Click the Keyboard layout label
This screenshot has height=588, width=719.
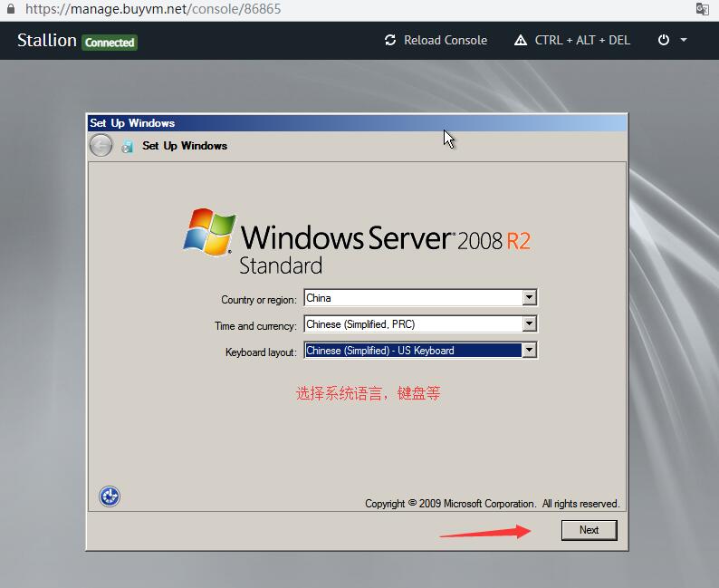261,352
